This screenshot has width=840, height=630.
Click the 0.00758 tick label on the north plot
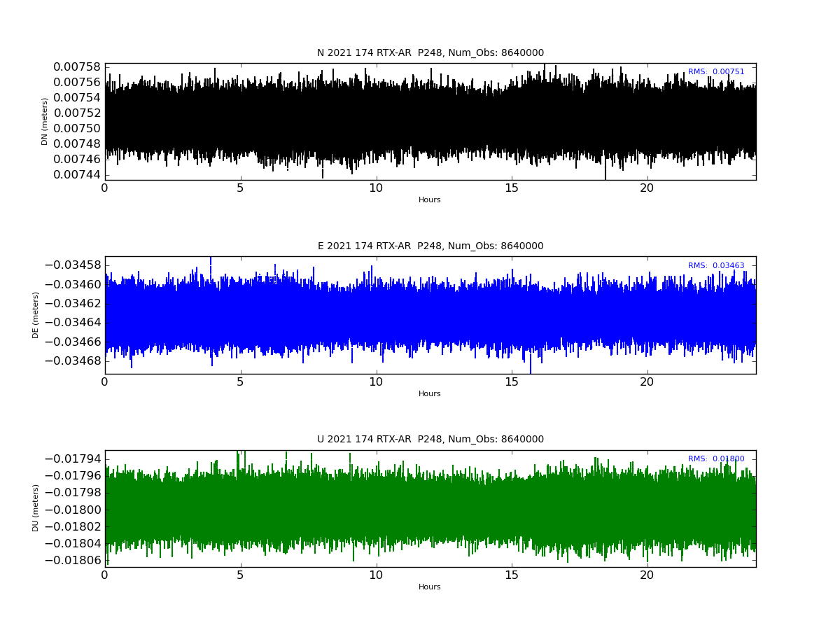pos(78,67)
